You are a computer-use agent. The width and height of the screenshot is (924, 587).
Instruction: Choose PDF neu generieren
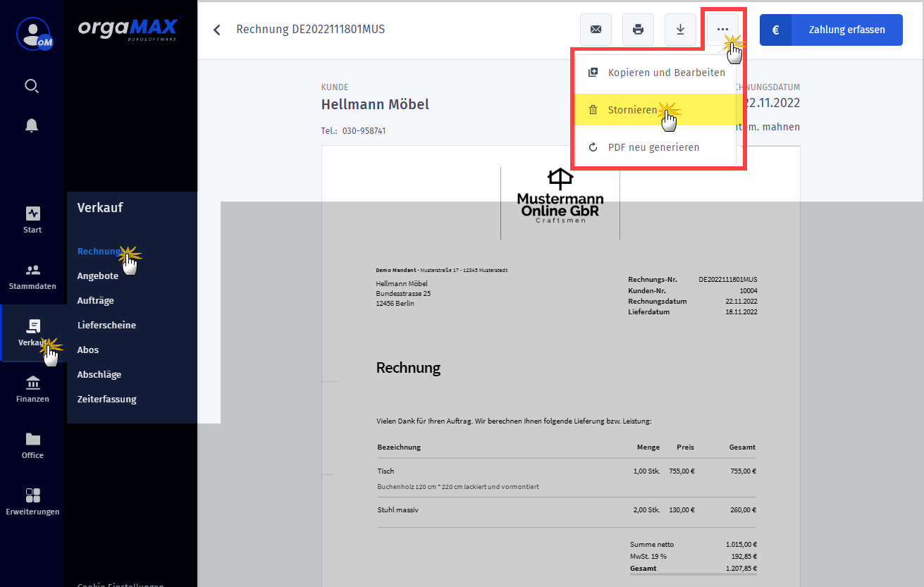(655, 147)
